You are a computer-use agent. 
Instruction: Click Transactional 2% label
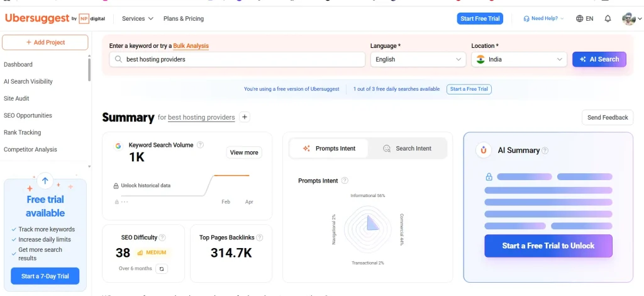367,263
